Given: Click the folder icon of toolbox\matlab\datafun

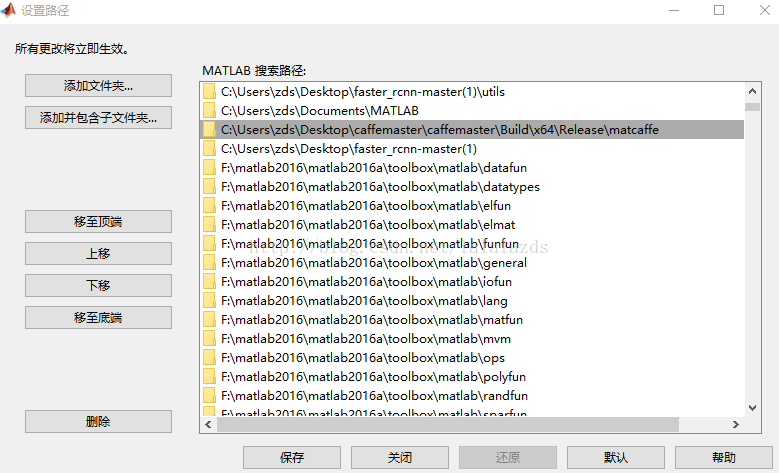Looking at the screenshot, I should (x=209, y=167).
